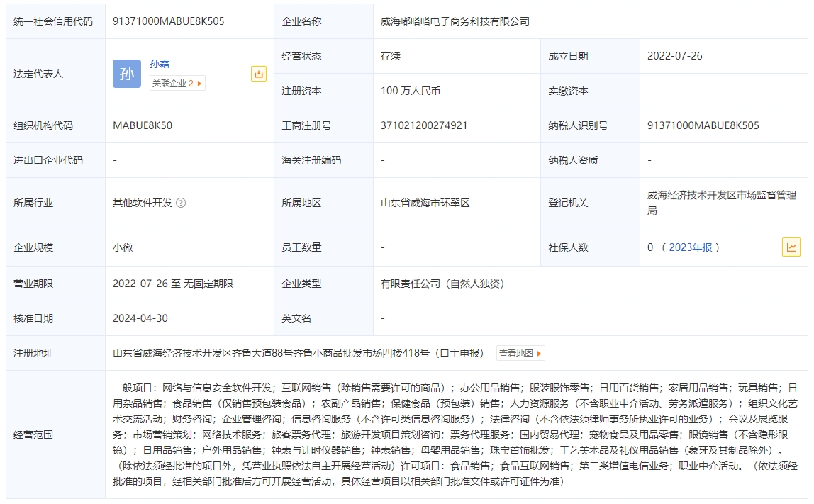Click 有限责任公司（自然人独资） company type
The height and width of the screenshot is (504, 814).
tap(442, 284)
